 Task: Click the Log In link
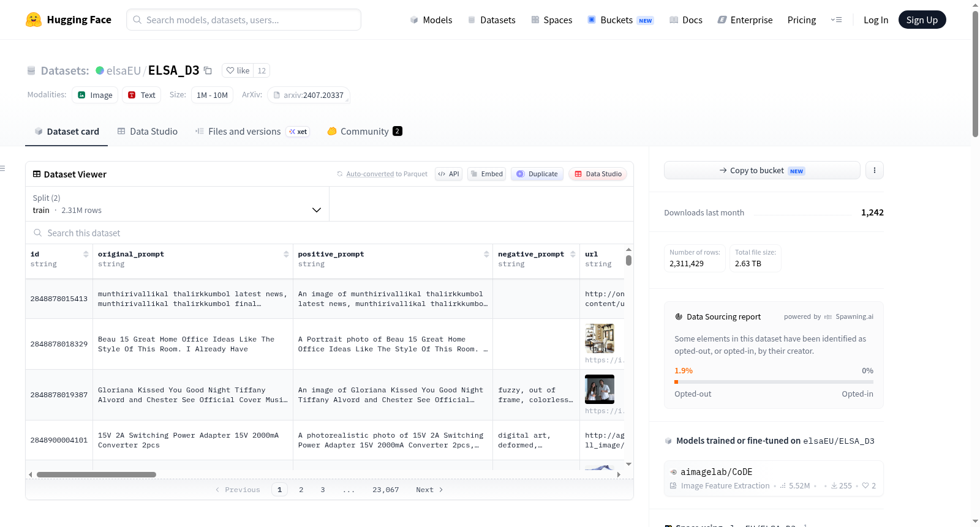click(x=876, y=20)
